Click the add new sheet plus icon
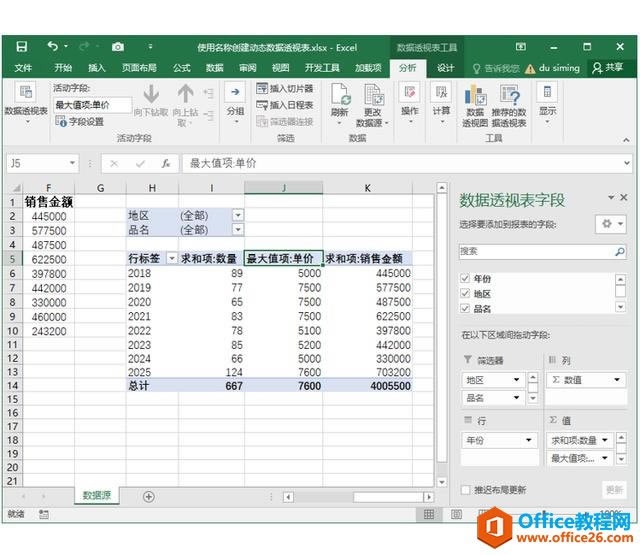 [149, 497]
